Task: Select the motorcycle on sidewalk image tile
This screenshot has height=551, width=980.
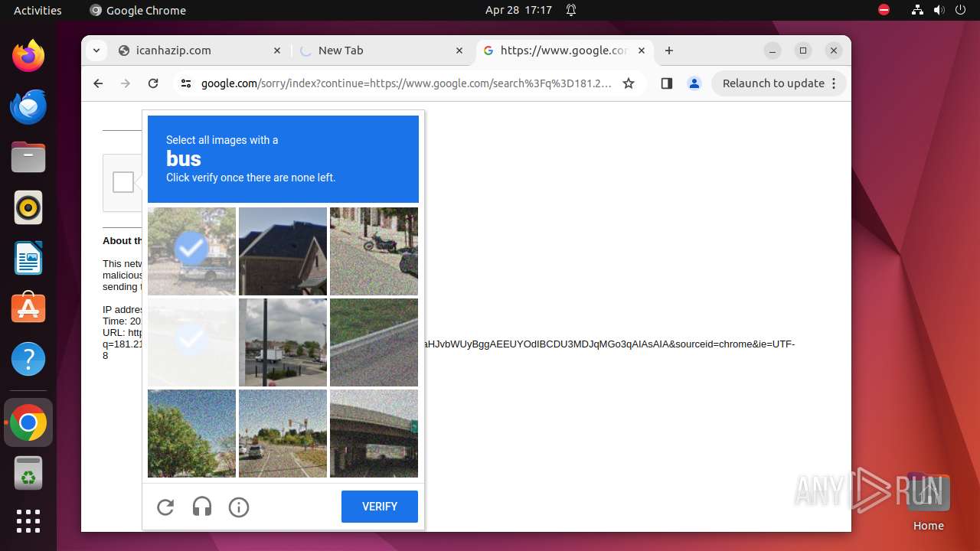Action: 374,251
